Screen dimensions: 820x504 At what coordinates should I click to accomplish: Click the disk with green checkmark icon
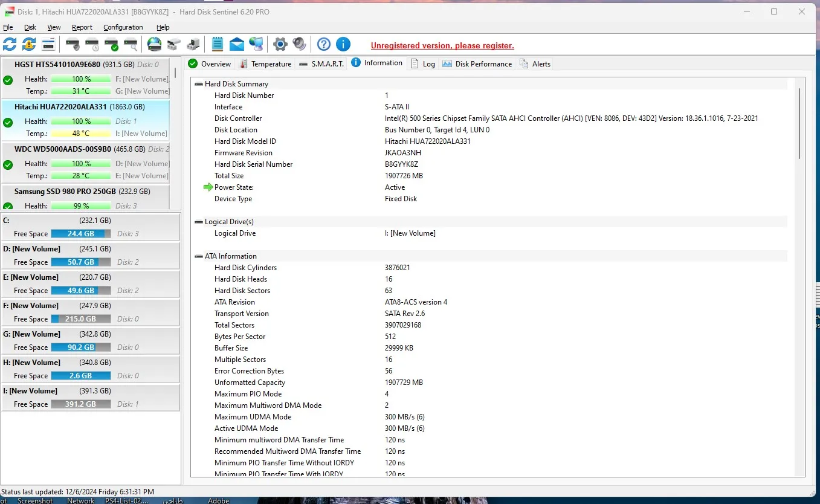tap(111, 44)
